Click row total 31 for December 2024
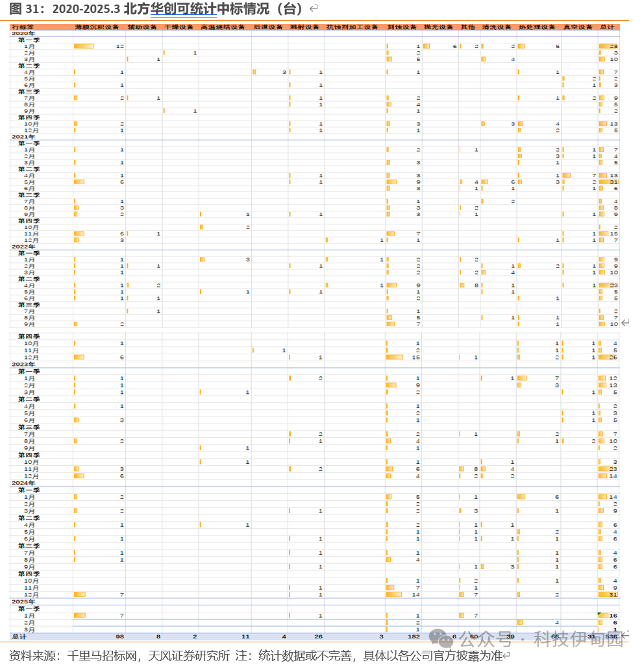Screen dimensions: 644x665 tap(613, 594)
